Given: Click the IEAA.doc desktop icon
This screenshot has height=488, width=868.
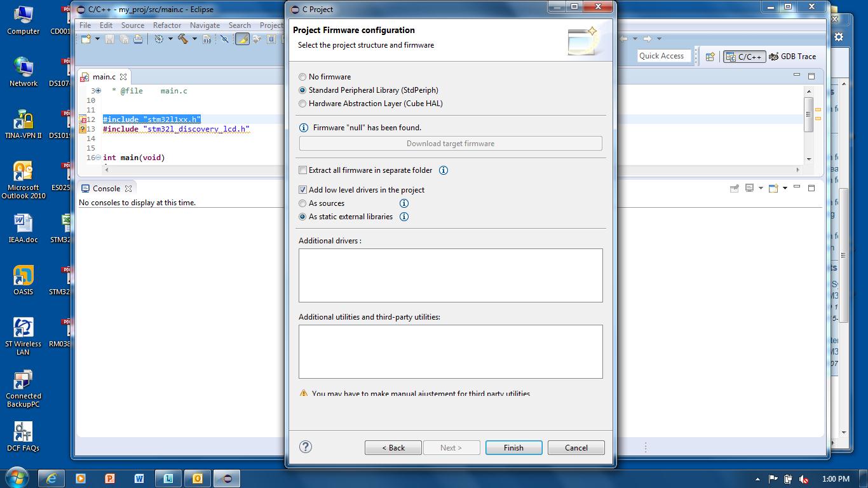Looking at the screenshot, I should click(x=23, y=229).
